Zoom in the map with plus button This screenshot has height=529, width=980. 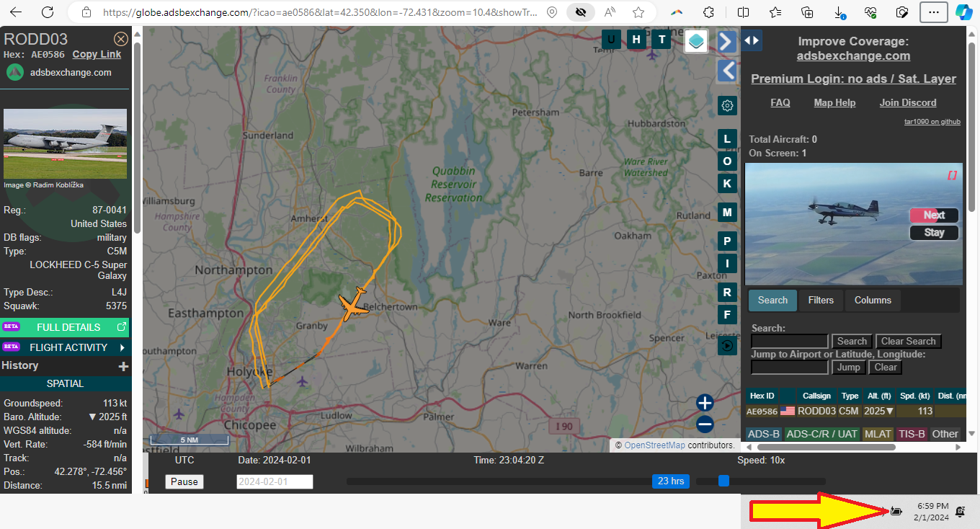coord(705,403)
